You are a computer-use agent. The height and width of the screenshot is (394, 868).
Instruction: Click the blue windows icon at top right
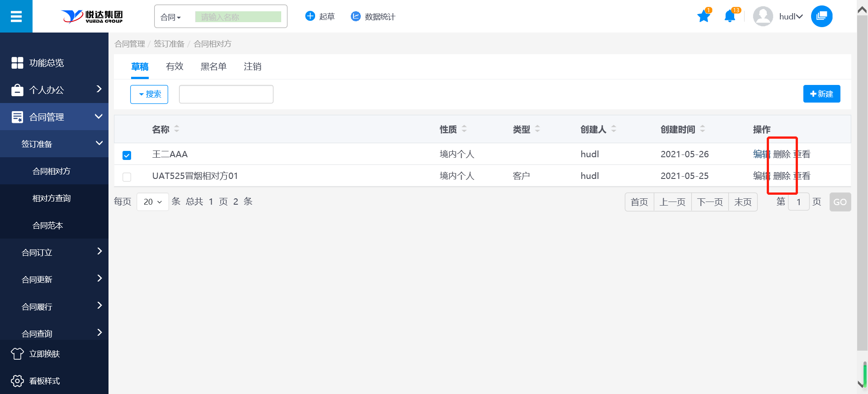point(821,16)
